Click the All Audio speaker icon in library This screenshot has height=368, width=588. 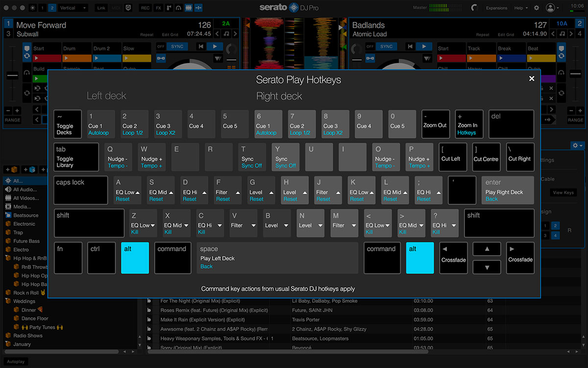8,189
